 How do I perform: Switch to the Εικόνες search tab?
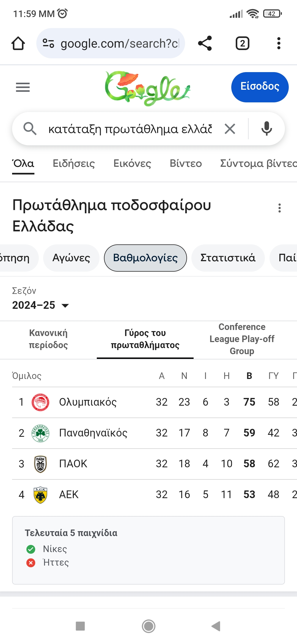coord(132,163)
